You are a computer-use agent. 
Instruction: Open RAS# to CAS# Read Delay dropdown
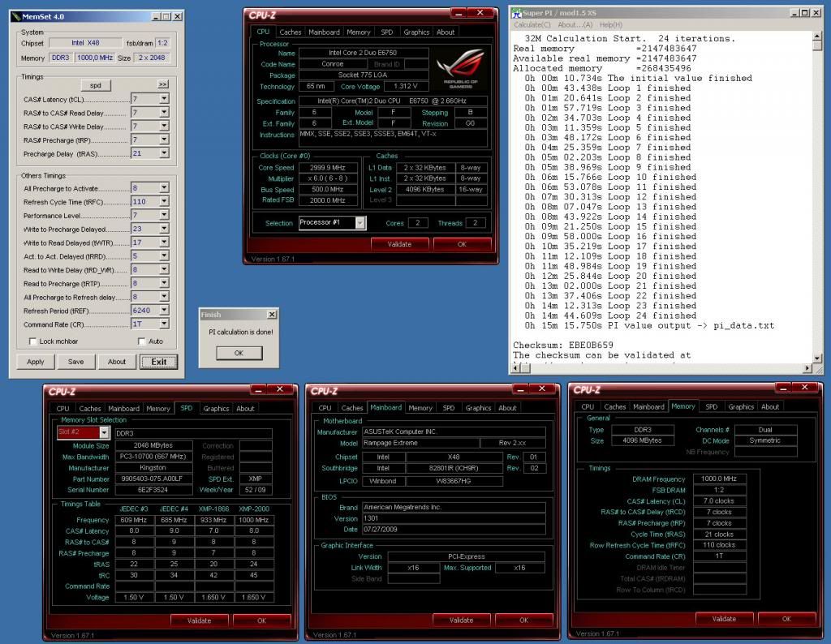(164, 112)
